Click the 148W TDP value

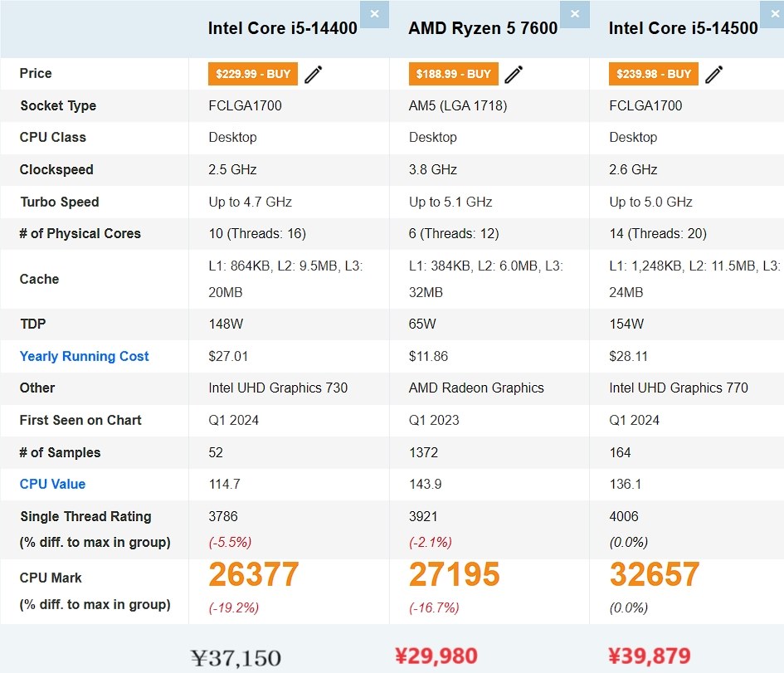pyautogui.click(x=226, y=324)
